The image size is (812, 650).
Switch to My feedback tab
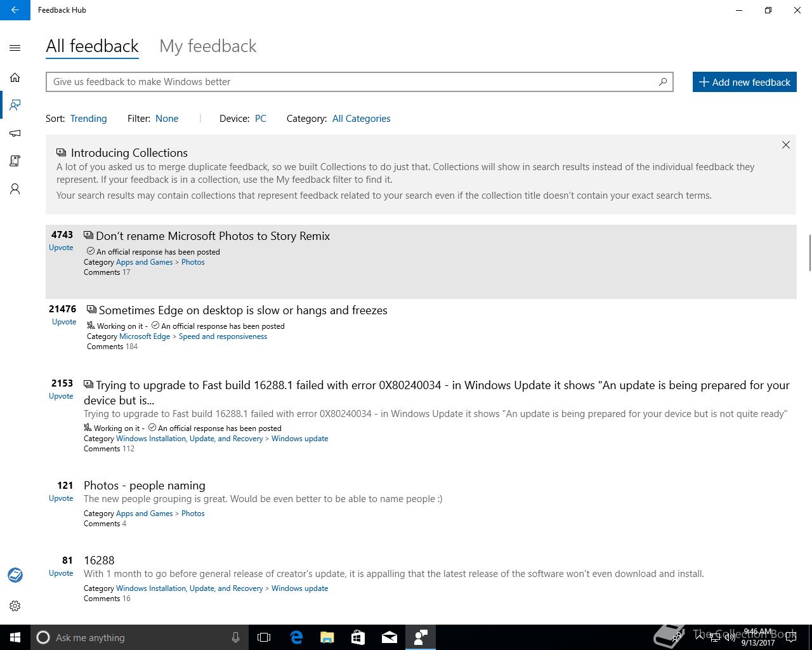pos(208,46)
